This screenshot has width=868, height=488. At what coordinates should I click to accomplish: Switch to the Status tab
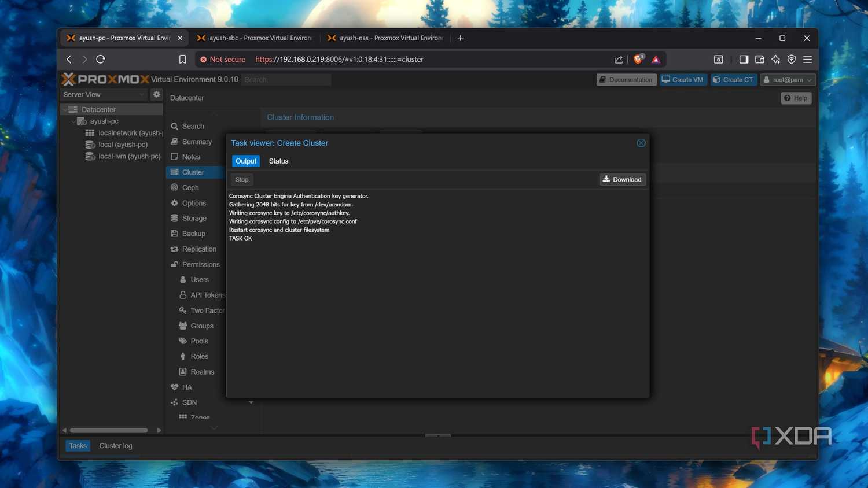tap(278, 161)
